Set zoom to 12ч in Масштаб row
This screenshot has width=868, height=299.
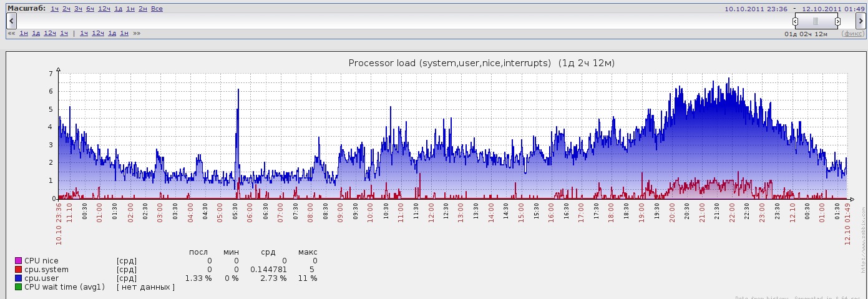[104, 9]
